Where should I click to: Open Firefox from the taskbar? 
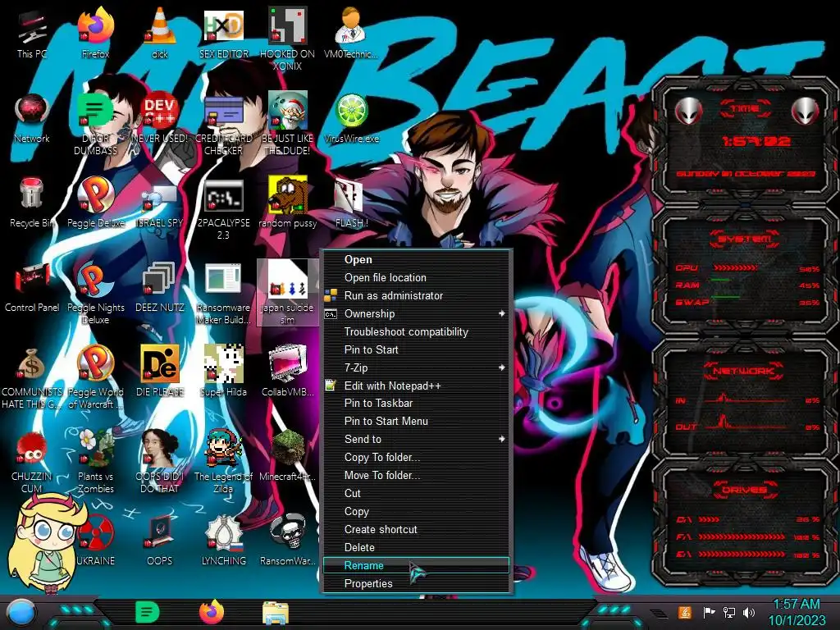pos(212,612)
